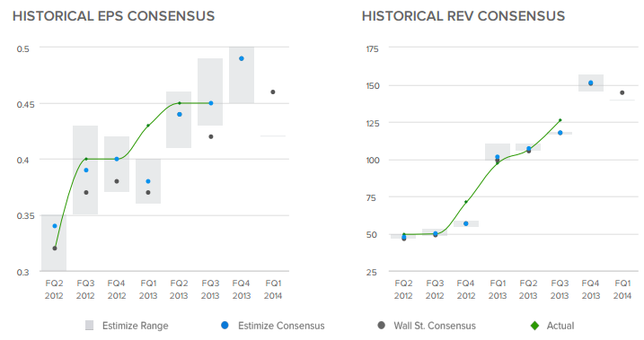
Task: Toggle the Estimize Range legend label
Action: (135, 326)
